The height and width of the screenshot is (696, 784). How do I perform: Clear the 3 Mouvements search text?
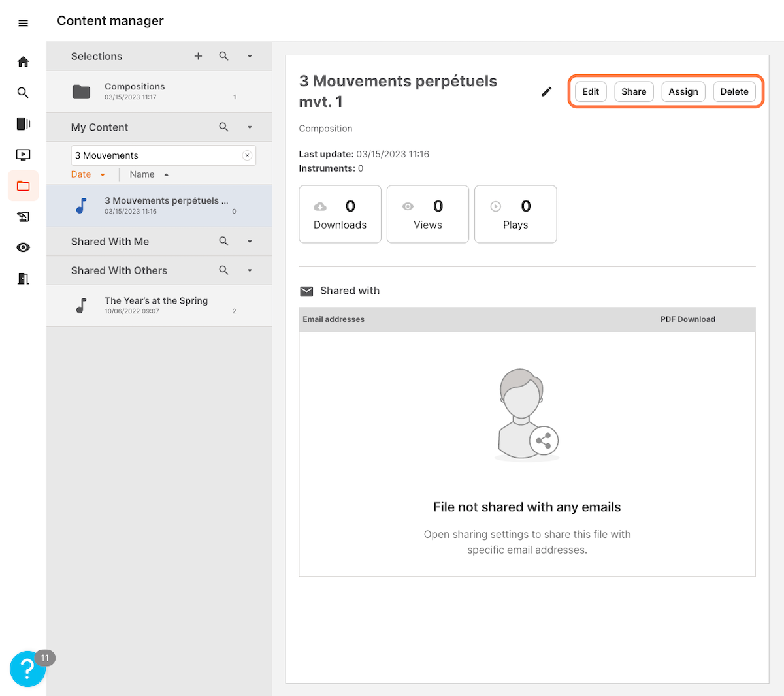[247, 155]
